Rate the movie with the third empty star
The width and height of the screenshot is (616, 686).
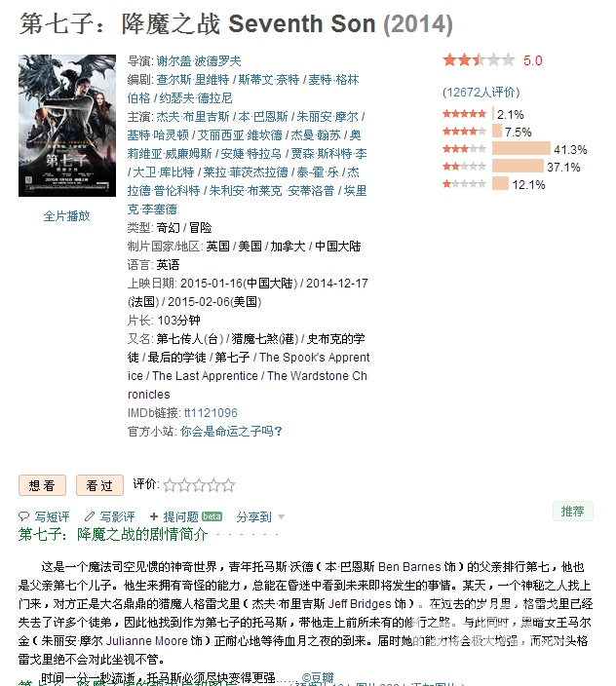click(199, 485)
